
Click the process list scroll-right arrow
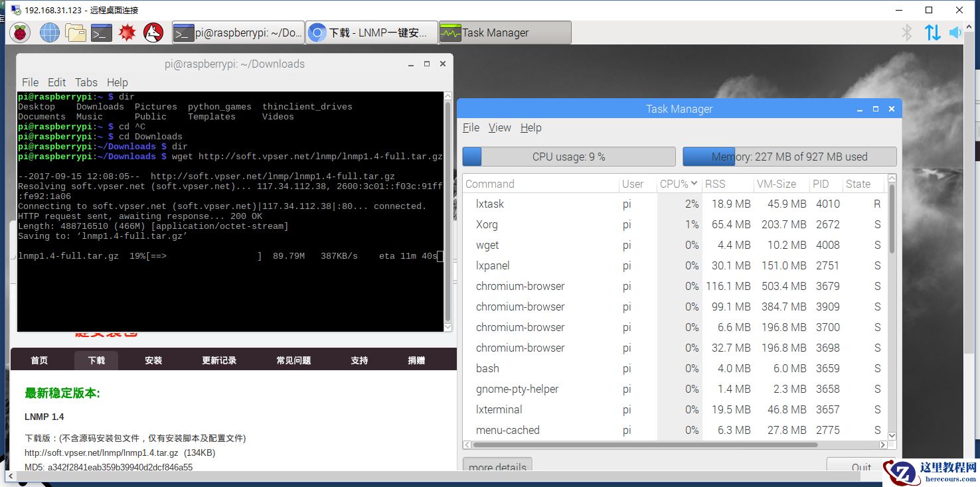882,445
